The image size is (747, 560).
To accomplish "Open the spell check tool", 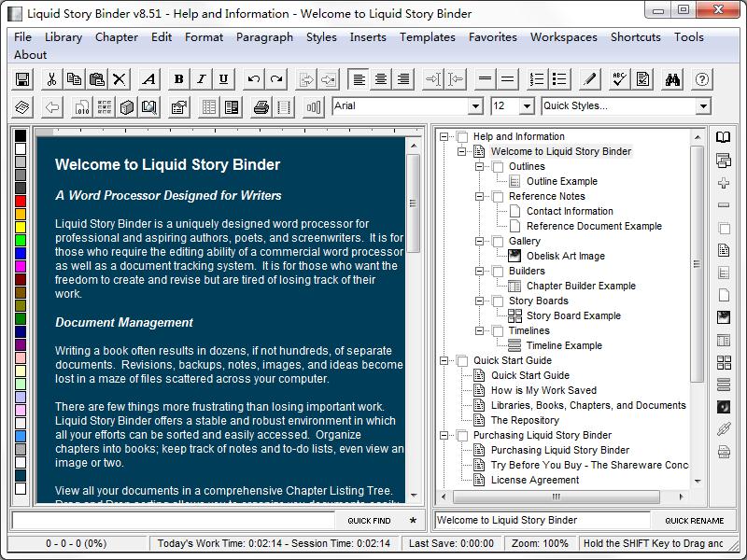I will (x=619, y=79).
